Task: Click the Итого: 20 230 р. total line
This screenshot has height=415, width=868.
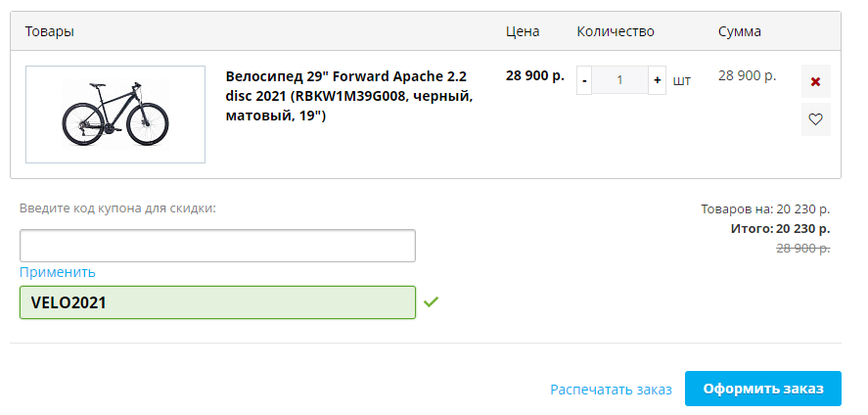Action: [780, 228]
